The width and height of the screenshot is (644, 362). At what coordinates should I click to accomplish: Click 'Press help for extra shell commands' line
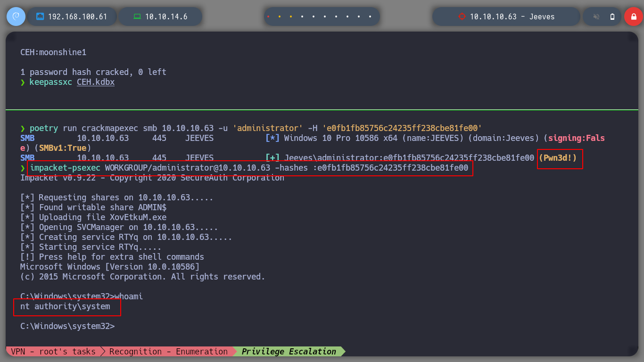112,257
